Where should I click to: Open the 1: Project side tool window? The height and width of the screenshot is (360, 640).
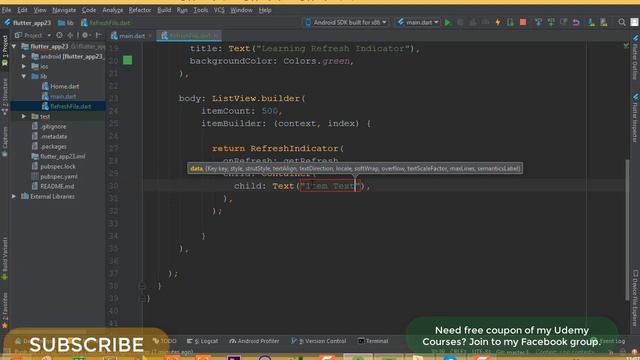click(x=5, y=50)
